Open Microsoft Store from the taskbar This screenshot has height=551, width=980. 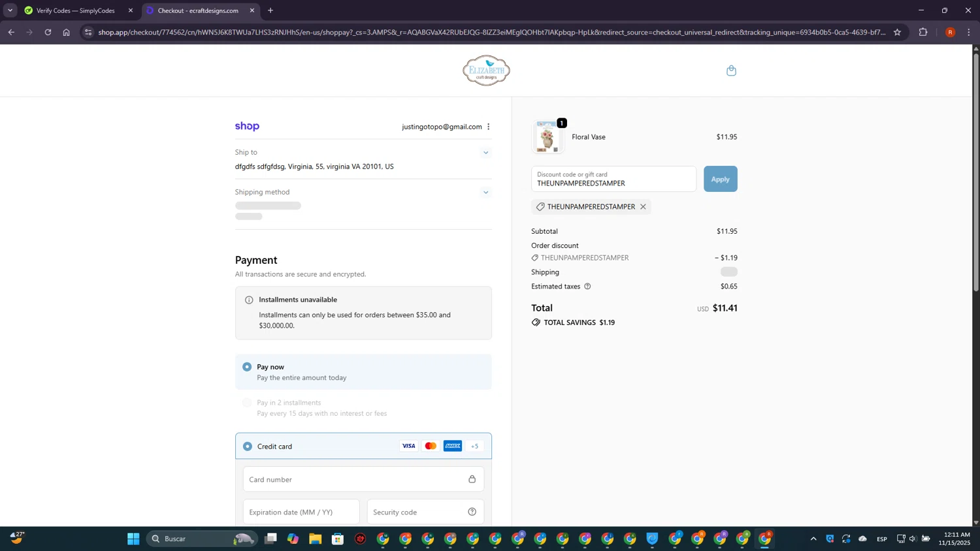coord(338,539)
